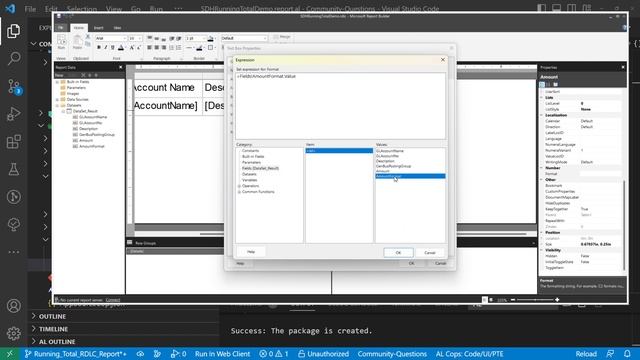Align text left in Paragraph group

[149, 48]
